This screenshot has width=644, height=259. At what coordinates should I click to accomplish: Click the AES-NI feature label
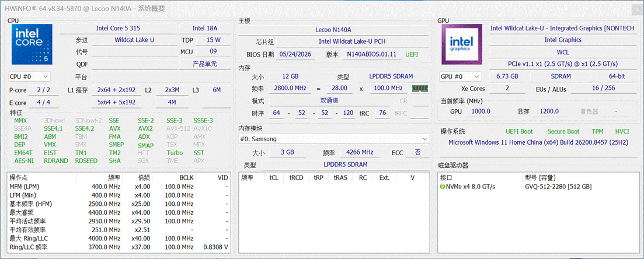(23, 161)
